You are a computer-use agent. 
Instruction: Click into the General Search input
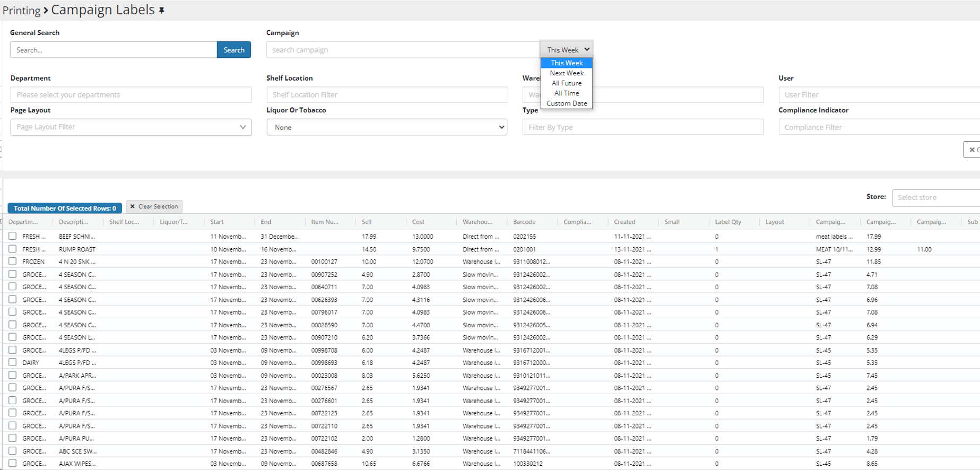114,50
